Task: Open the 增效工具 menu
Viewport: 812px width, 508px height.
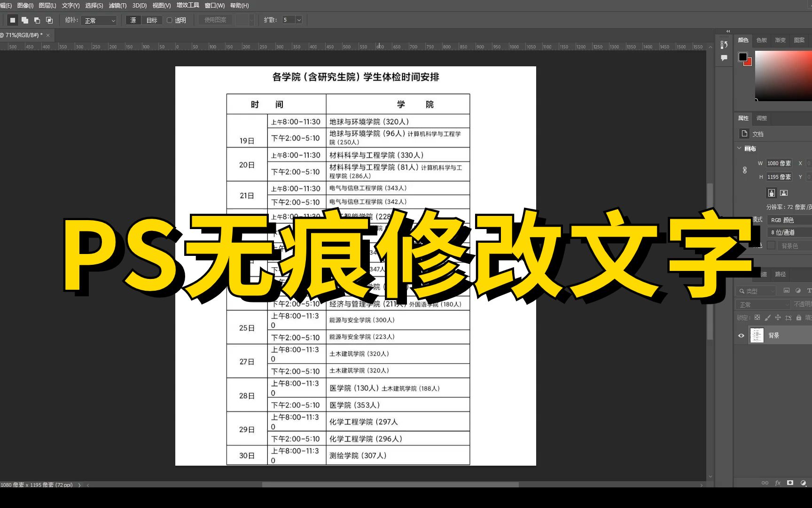Action: [188, 6]
